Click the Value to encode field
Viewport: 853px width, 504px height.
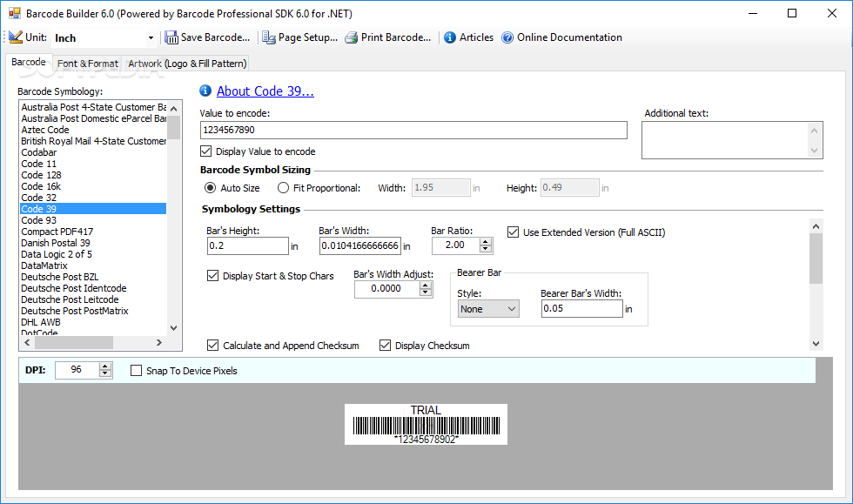(x=413, y=130)
